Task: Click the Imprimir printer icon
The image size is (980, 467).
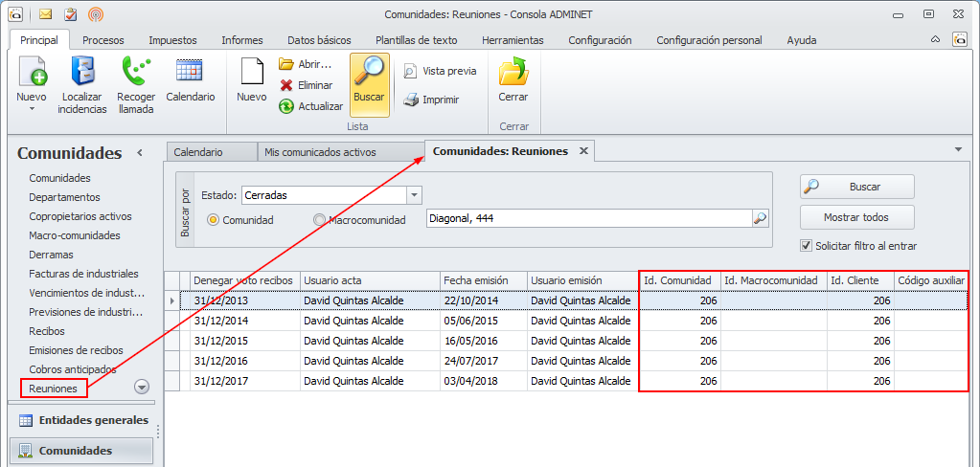Action: tap(410, 100)
